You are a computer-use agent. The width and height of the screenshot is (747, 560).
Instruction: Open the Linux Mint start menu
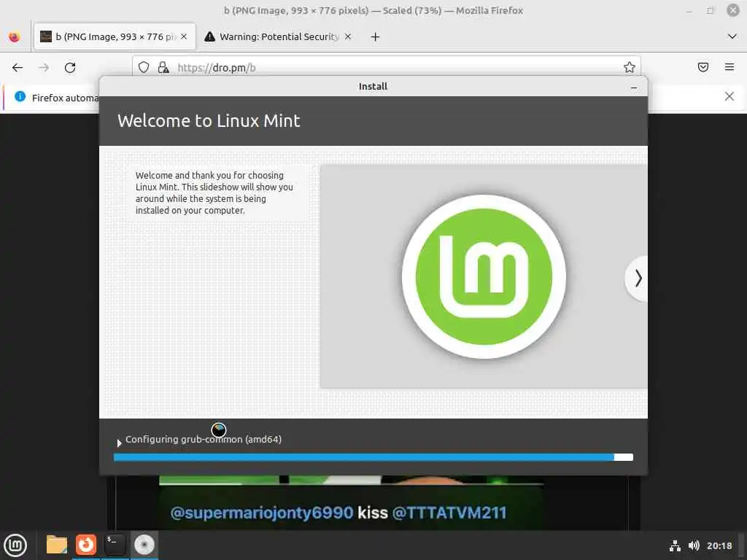pos(16,545)
